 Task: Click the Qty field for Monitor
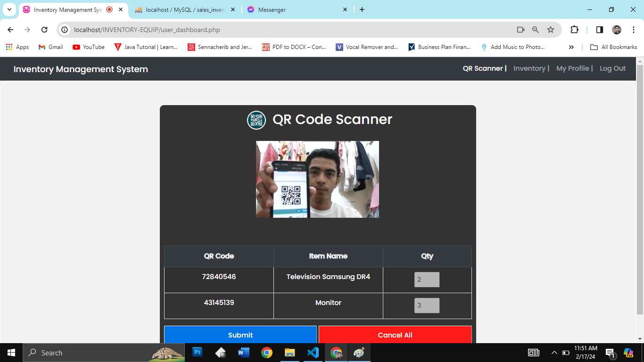tap(427, 305)
